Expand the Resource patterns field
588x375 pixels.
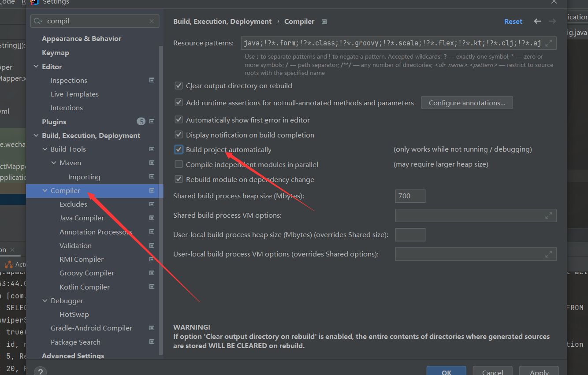click(x=549, y=43)
